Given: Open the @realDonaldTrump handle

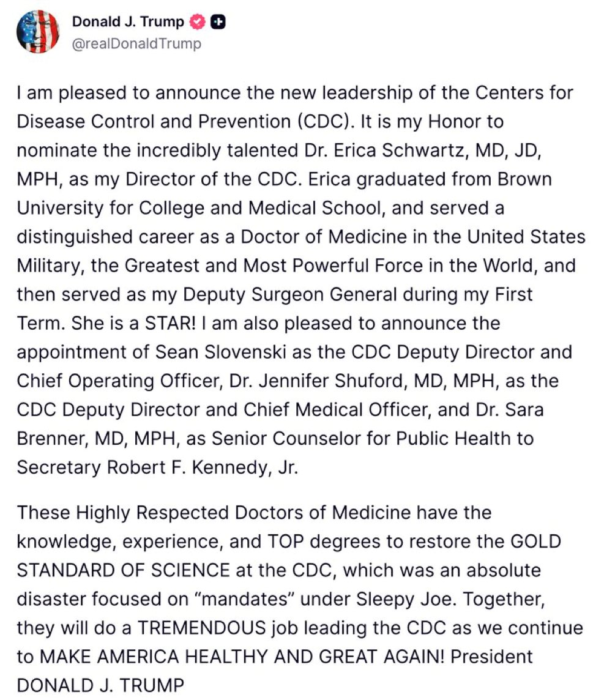Looking at the screenshot, I should pyautogui.click(x=136, y=44).
